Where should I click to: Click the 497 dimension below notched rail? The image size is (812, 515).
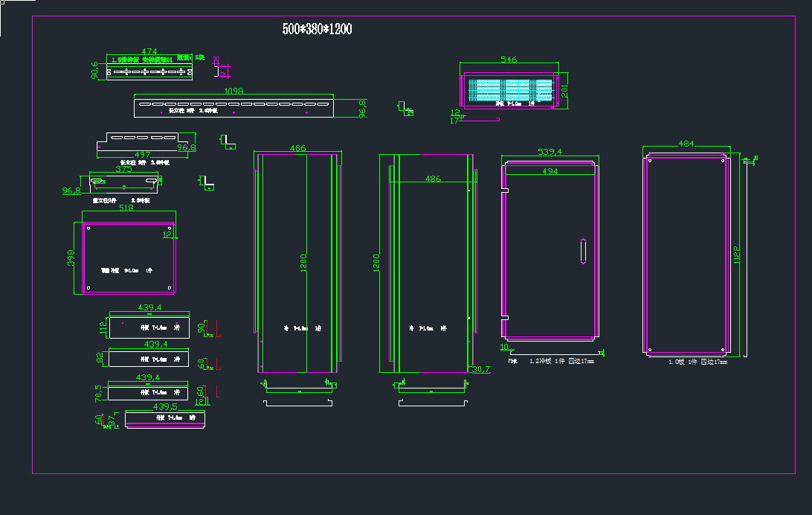[x=142, y=155]
